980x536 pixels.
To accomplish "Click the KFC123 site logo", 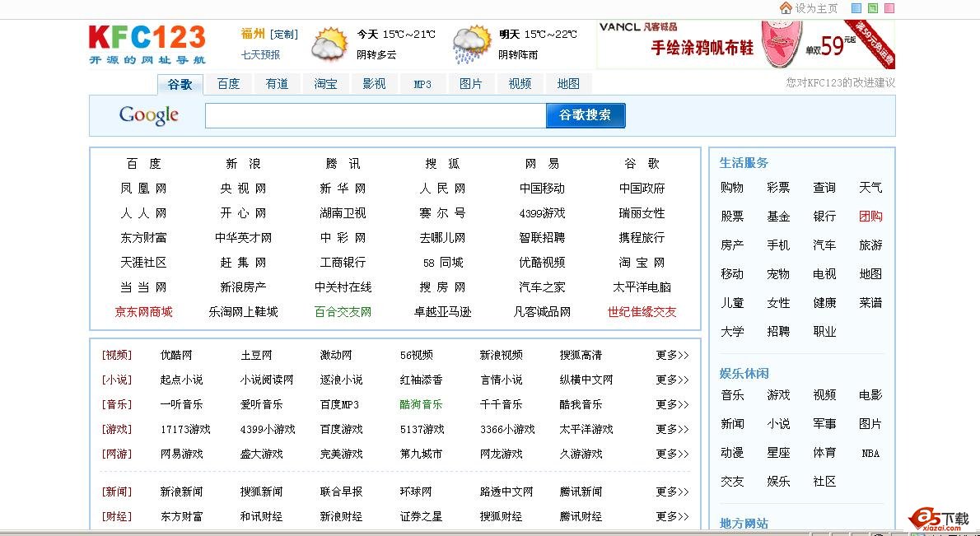I will [x=147, y=44].
